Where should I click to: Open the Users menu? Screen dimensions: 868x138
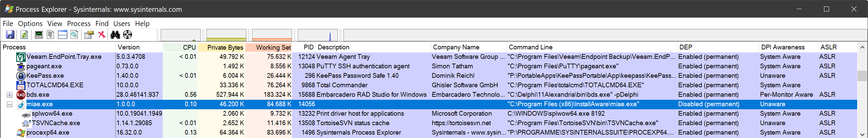coord(122,24)
